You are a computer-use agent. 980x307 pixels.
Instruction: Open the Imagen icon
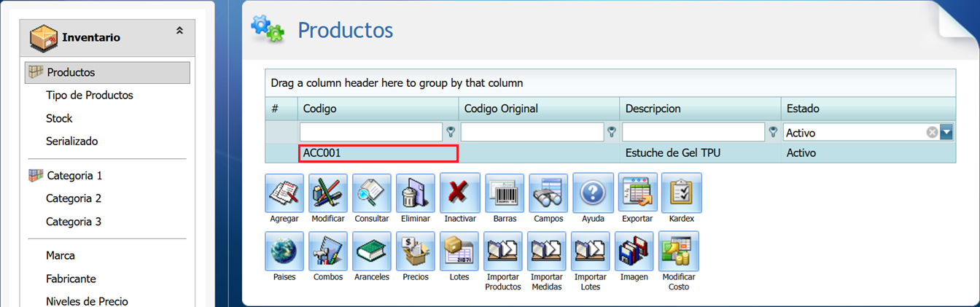click(x=634, y=251)
